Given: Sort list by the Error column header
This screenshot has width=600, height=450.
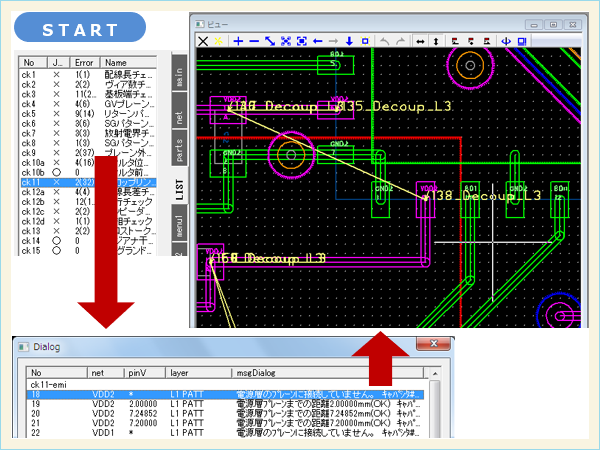Looking at the screenshot, I should [x=86, y=62].
